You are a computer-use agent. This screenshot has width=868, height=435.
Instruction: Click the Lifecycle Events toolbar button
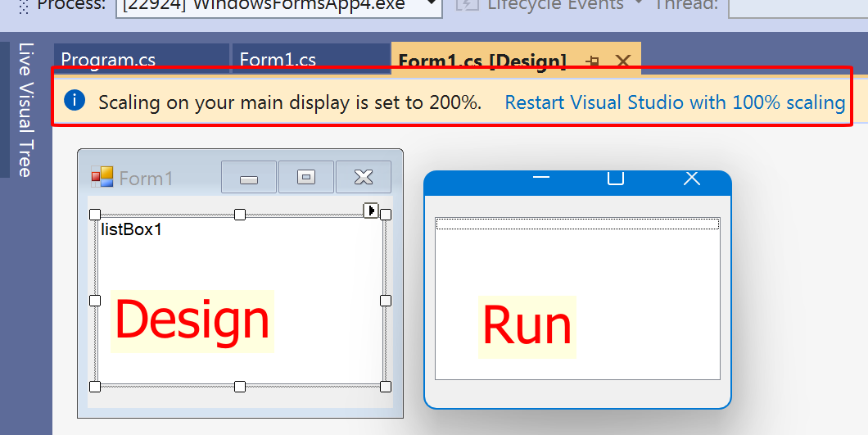click(540, 6)
